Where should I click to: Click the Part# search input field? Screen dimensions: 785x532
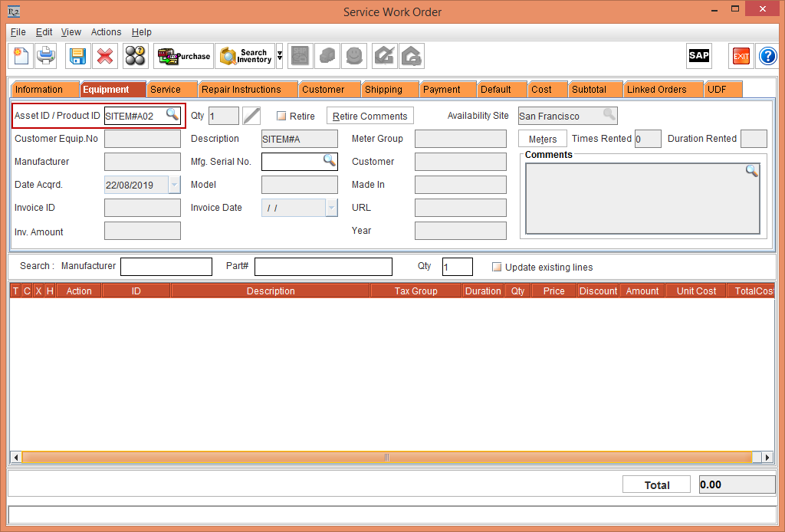pos(323,267)
